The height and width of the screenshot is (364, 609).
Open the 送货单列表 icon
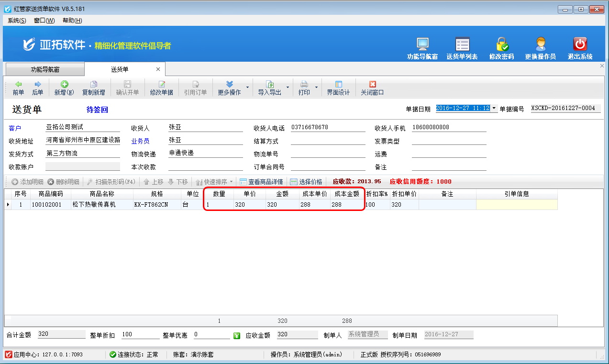(462, 44)
